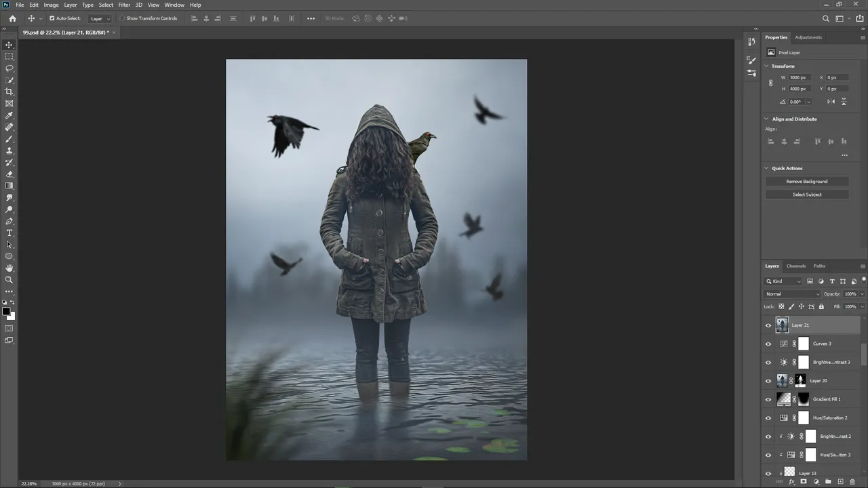Viewport: 868px width, 488px height.
Task: Toggle Quick Mask mode icon
Action: pos(9,329)
